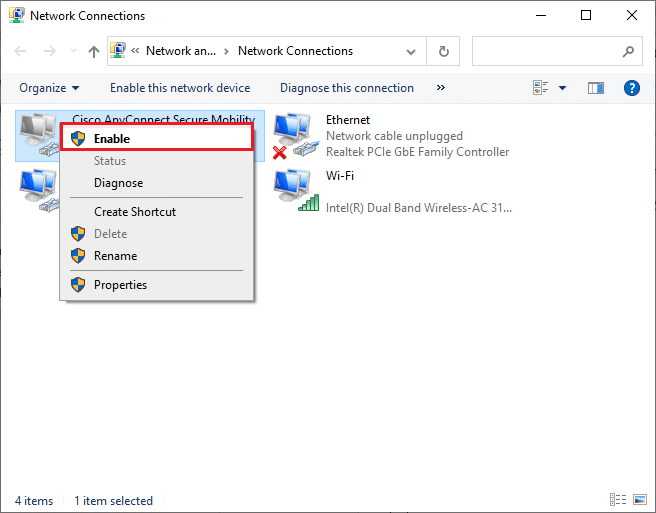Choose Diagnose from the context menu

(156, 183)
